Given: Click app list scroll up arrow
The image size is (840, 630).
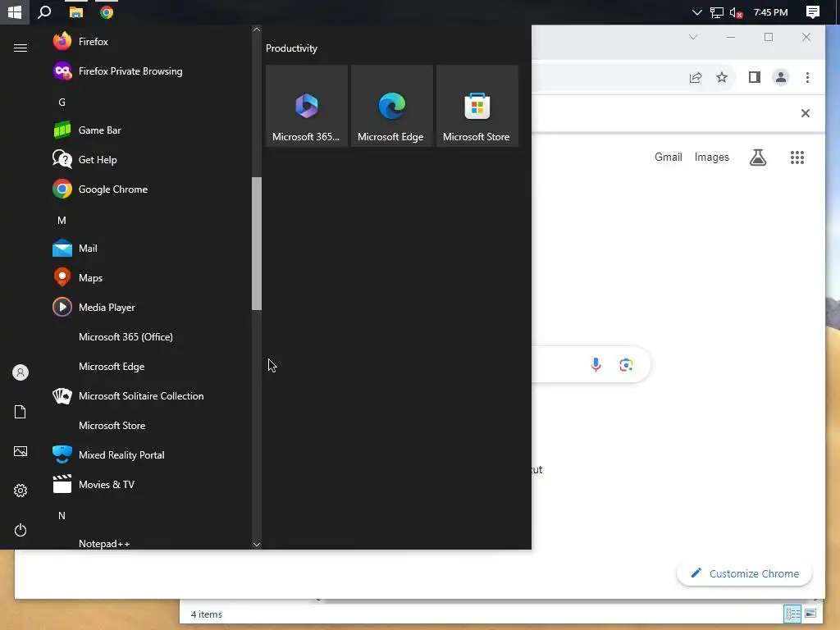Looking at the screenshot, I should 257,30.
